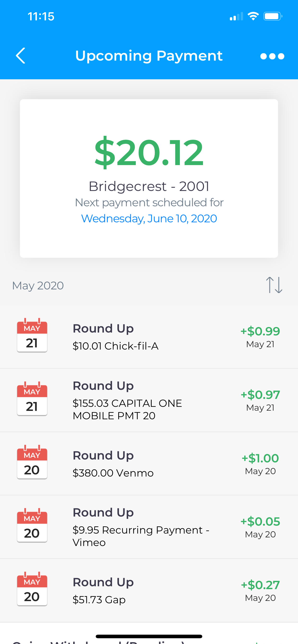298x644 pixels.
Task: Open the $155.03 Capital One Mobile PMT entry
Action: pyautogui.click(x=127, y=409)
